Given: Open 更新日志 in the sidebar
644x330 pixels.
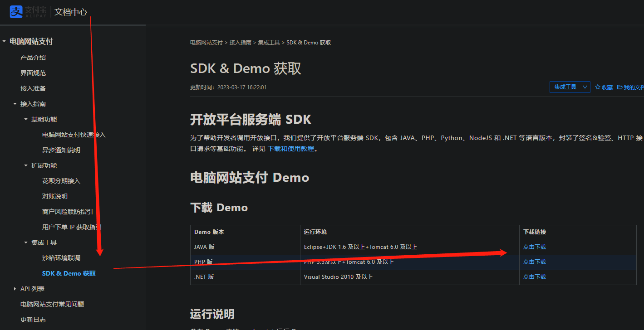Looking at the screenshot, I should [x=33, y=320].
